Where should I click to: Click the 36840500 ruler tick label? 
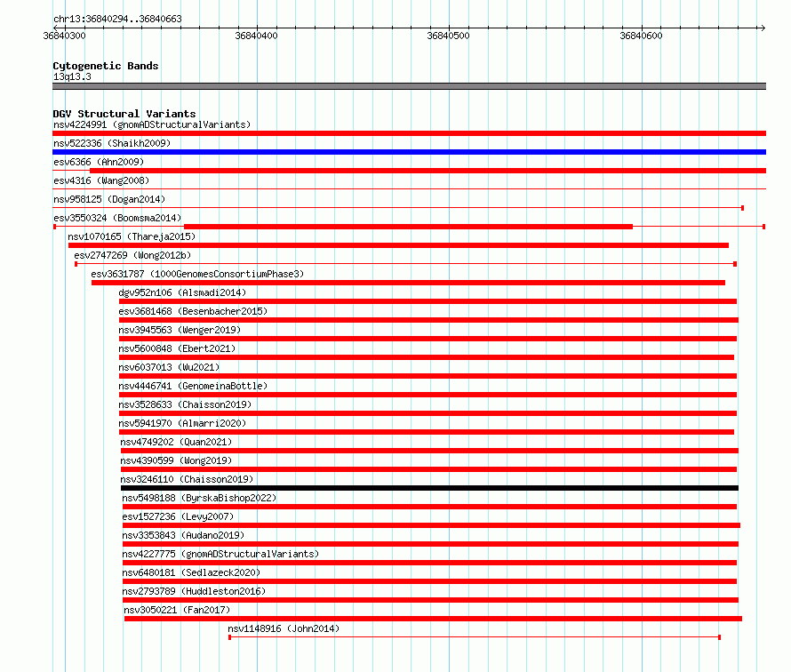(448, 36)
